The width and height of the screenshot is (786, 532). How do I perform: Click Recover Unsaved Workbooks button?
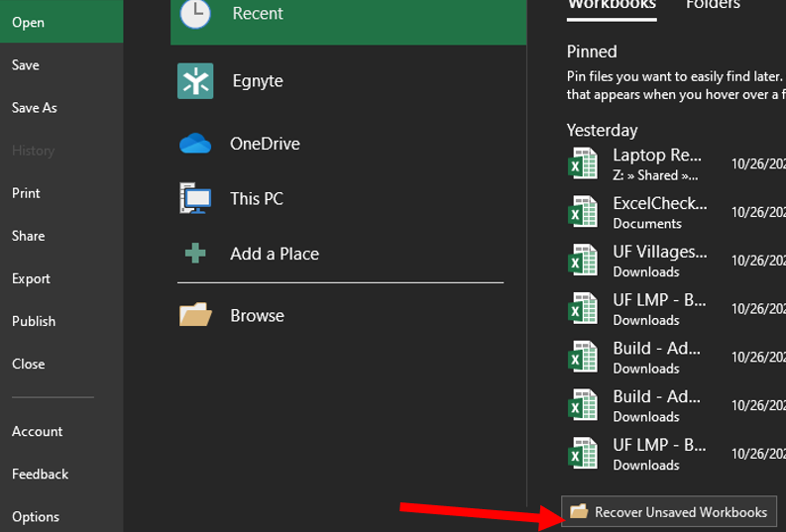pyautogui.click(x=669, y=512)
